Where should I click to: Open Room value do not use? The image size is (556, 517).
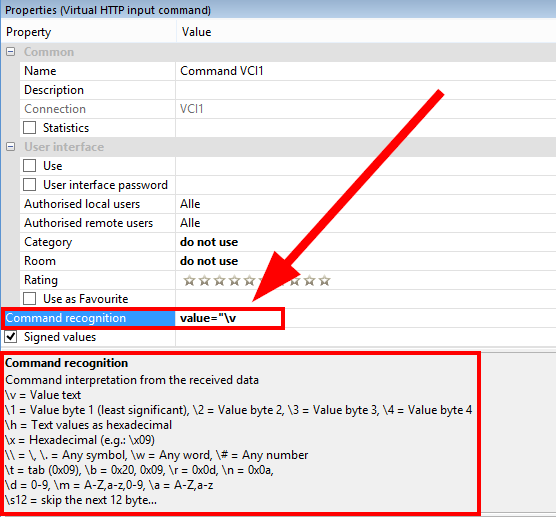366,261
